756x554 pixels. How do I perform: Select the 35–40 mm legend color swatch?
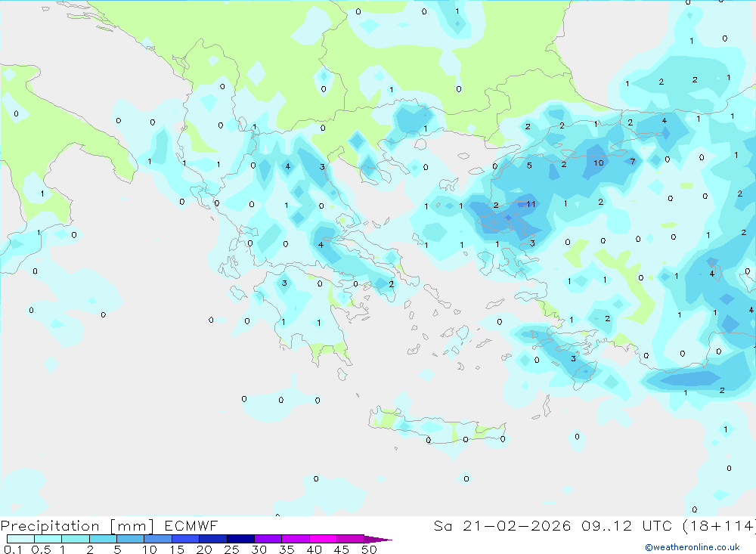pyautogui.click(x=295, y=539)
